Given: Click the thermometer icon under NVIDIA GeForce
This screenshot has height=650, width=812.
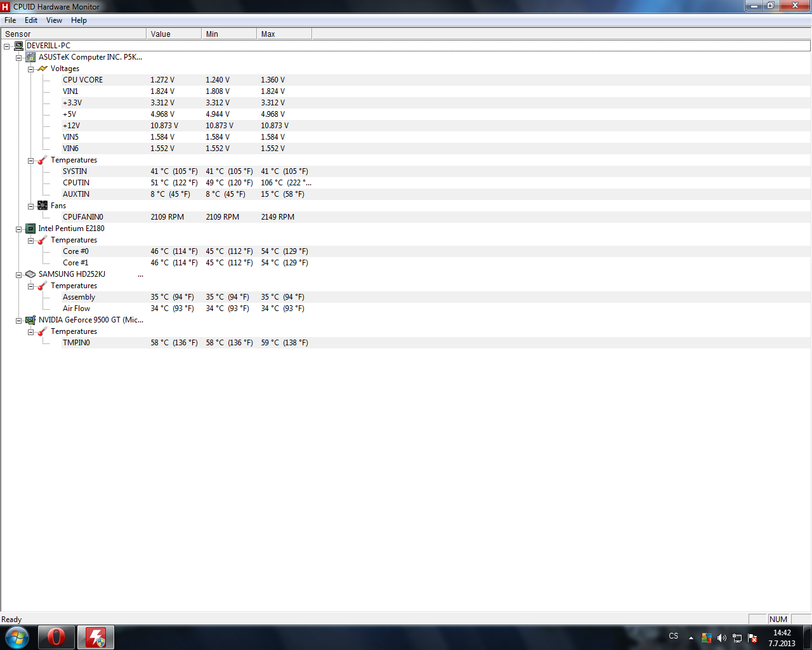Looking at the screenshot, I should click(43, 331).
